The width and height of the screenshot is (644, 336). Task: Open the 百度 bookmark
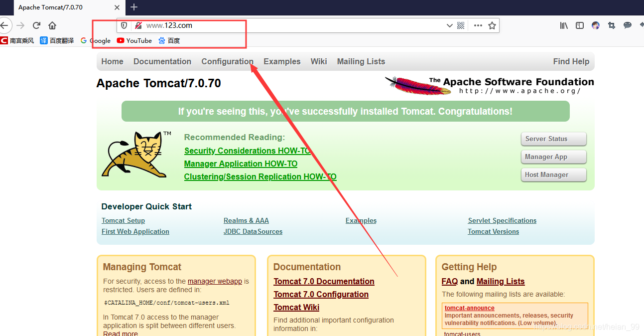[x=169, y=41]
